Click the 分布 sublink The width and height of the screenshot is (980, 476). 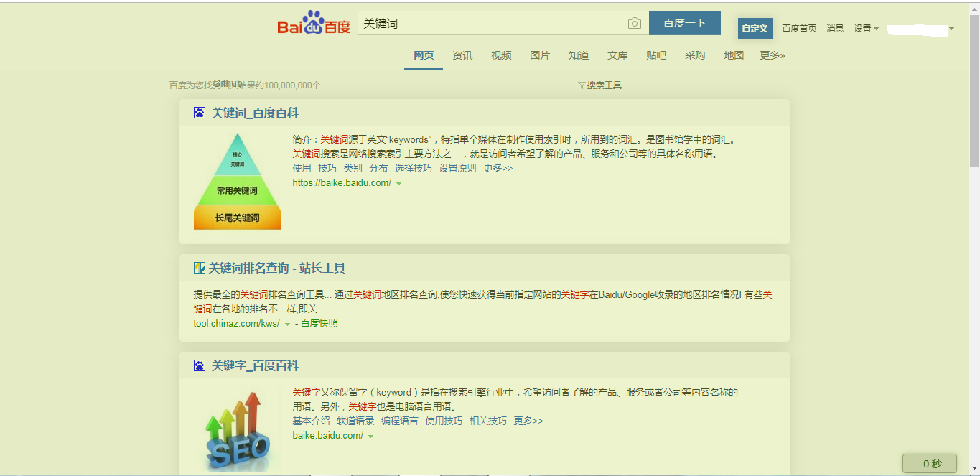[378, 168]
